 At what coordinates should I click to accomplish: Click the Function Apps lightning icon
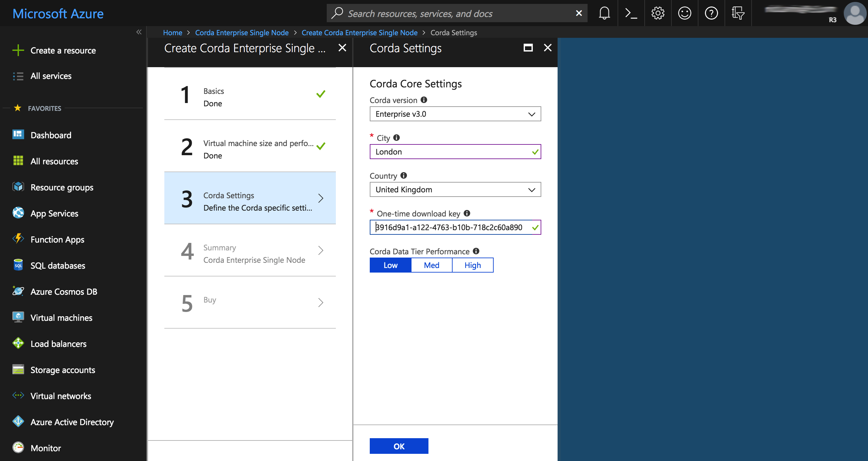click(18, 239)
